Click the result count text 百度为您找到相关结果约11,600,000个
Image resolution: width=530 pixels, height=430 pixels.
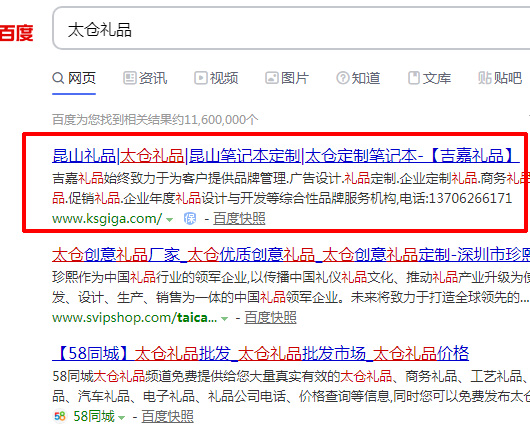coord(155,119)
